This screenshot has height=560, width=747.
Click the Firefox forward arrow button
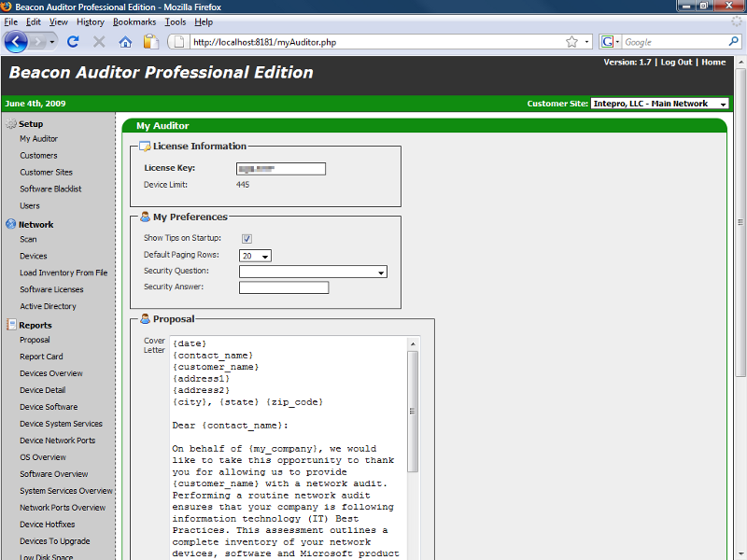click(x=37, y=42)
